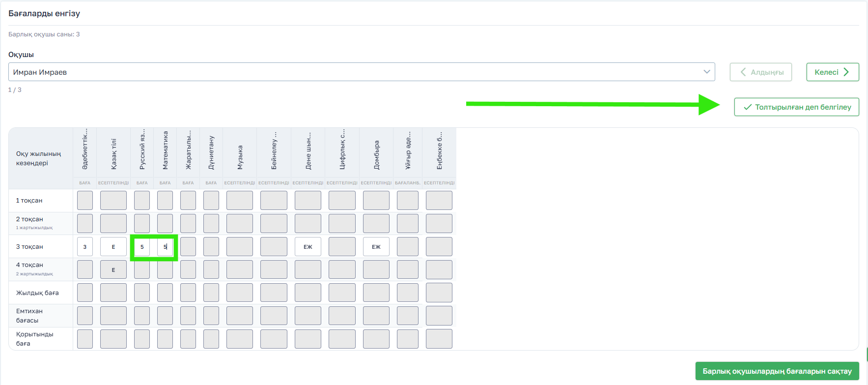Select the 1 тоқсан Әдебиеттік cell

pyautogui.click(x=85, y=201)
